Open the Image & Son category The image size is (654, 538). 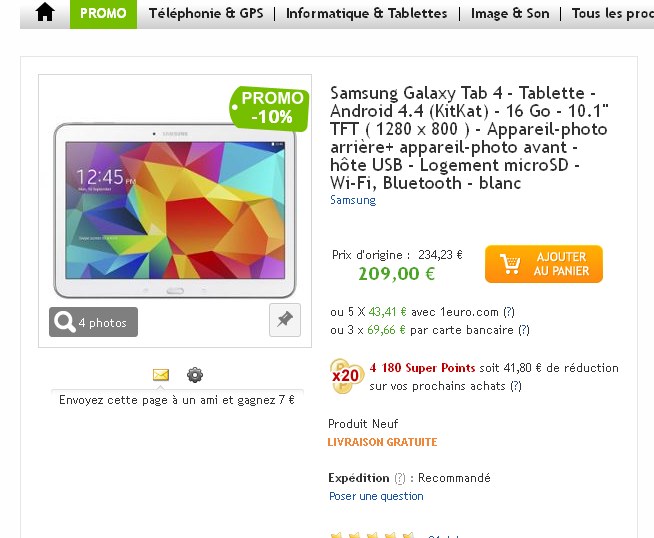(x=510, y=14)
